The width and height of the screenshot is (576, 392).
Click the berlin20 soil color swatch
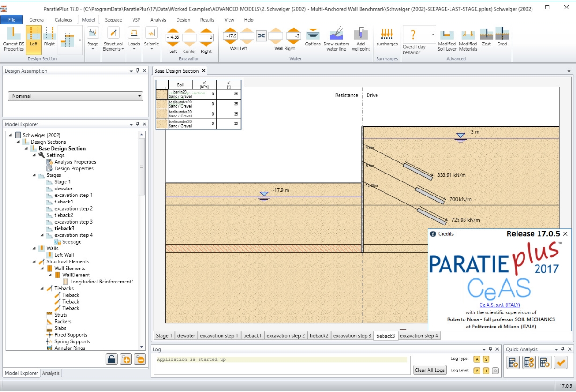click(162, 94)
